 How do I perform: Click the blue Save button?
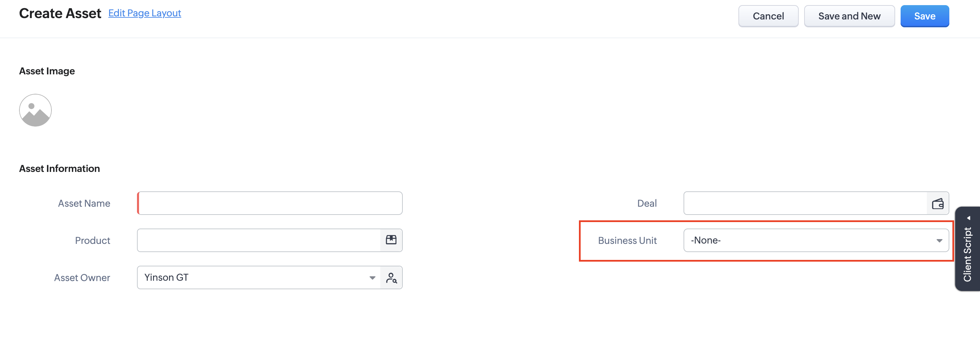(x=924, y=16)
